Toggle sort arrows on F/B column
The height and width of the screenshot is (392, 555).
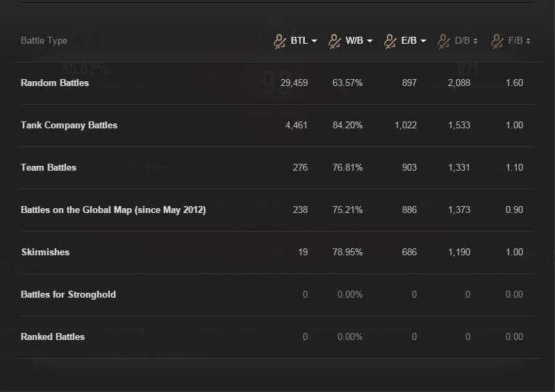528,41
